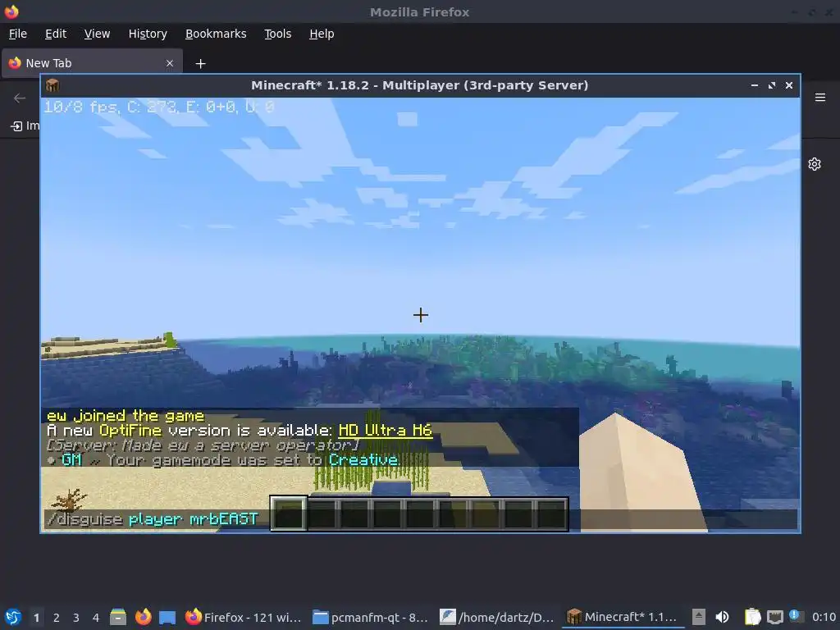Open the LXQt start menu icon
This screenshot has width=840, height=630.
(12, 617)
